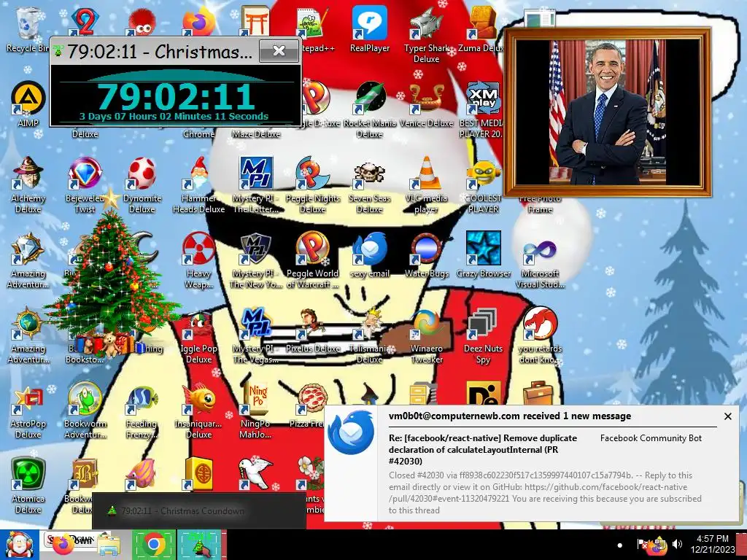Open File Explorer from the taskbar
The height and width of the screenshot is (560, 747).
click(109, 545)
